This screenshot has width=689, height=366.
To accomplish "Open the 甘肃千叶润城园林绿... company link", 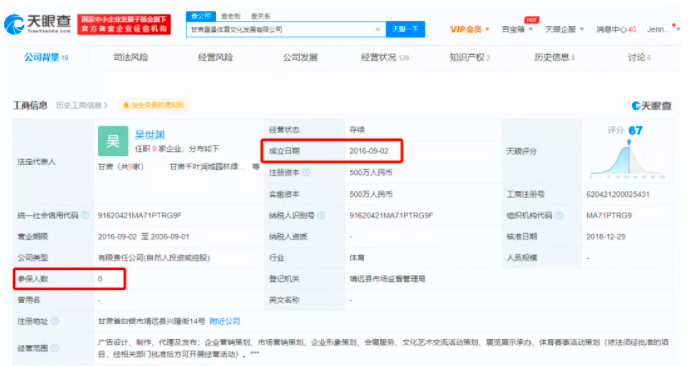I will tap(208, 167).
